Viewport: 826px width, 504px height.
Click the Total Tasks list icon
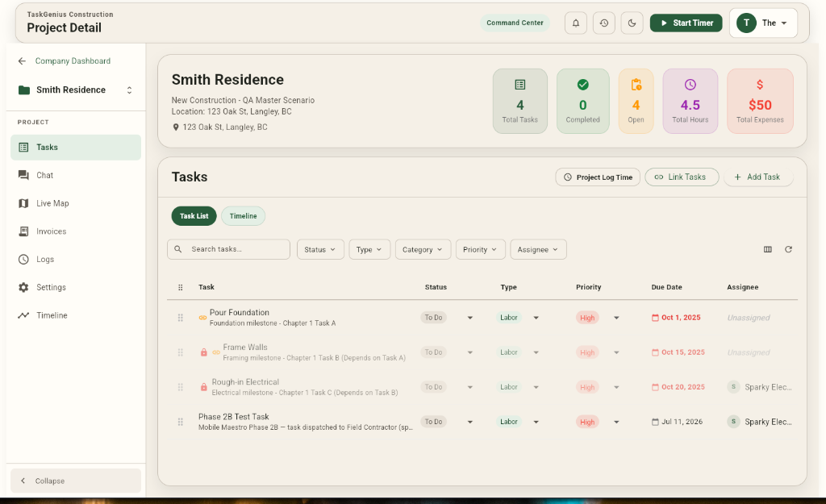pos(520,85)
